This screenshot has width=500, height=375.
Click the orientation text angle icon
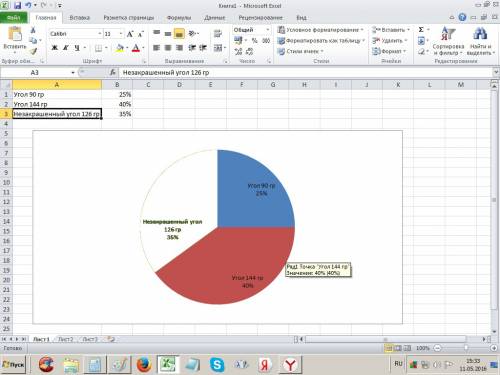coord(192,33)
